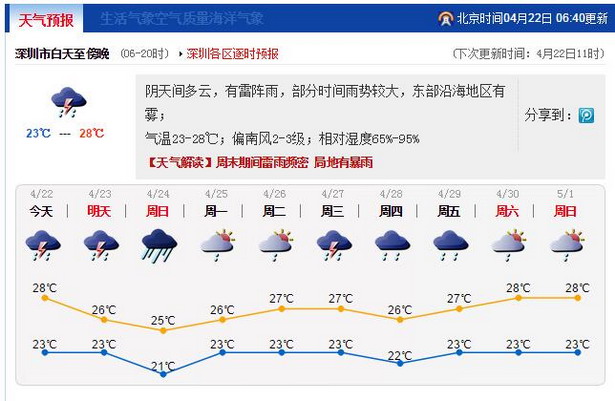Image resolution: width=615 pixels, height=401 pixels.
Task: Select the 4/23 明天 thunderstorm icon
Action: (100, 244)
